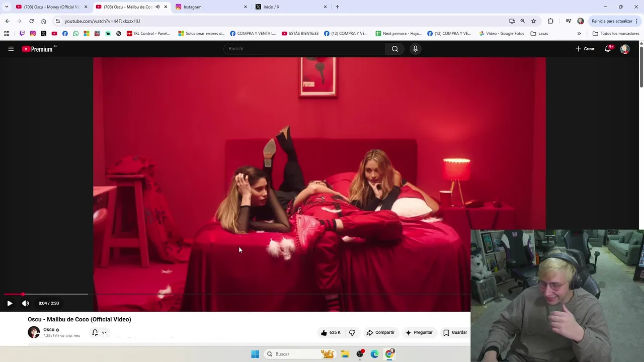Open Vídeo - Google Fotos bookmark
Viewport: 644px width, 362px height.
point(501,34)
